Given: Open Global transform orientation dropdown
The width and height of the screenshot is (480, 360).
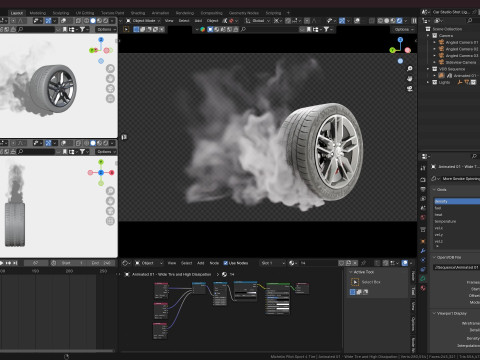Looking at the screenshot, I should (x=257, y=21).
